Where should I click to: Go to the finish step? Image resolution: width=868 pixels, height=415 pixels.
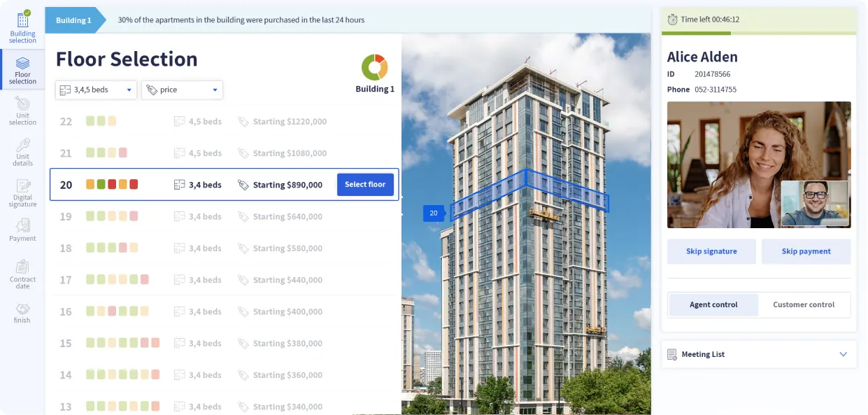[x=22, y=313]
